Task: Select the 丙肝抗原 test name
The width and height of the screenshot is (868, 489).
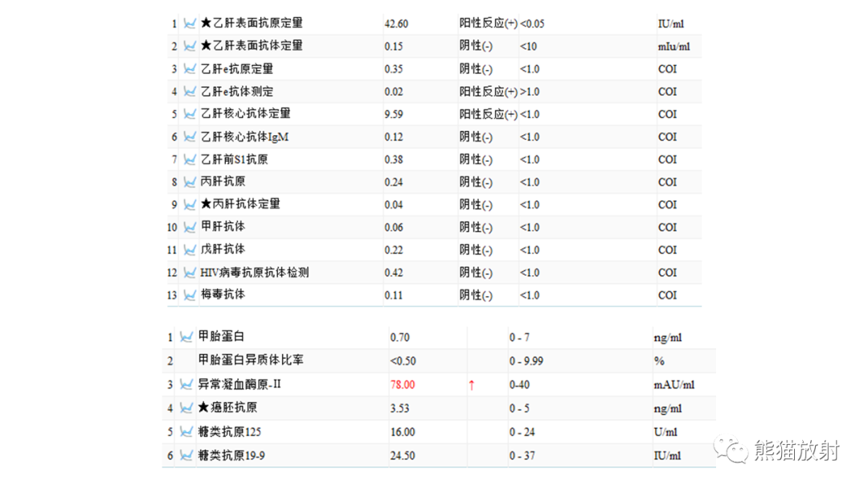Action: point(223,182)
